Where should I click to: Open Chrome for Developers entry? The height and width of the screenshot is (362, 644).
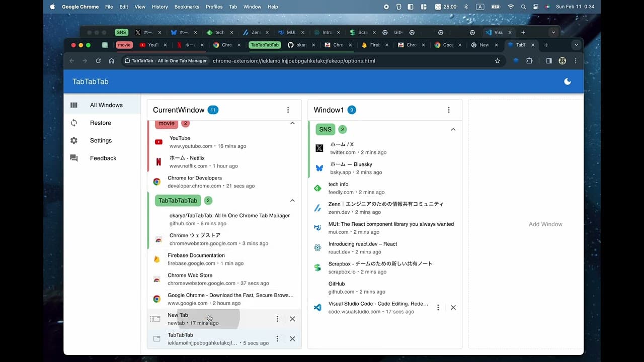tap(224, 182)
